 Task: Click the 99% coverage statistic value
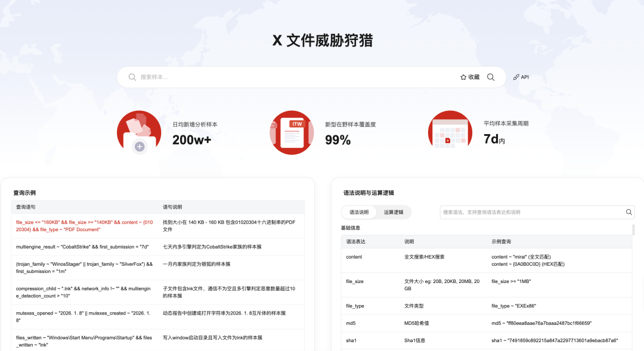coord(338,140)
